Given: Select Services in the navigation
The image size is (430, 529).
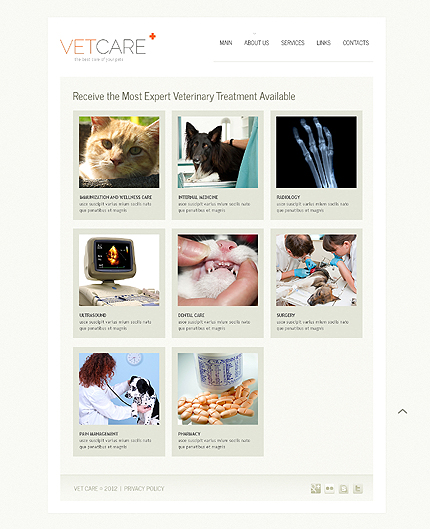Looking at the screenshot, I should [292, 43].
